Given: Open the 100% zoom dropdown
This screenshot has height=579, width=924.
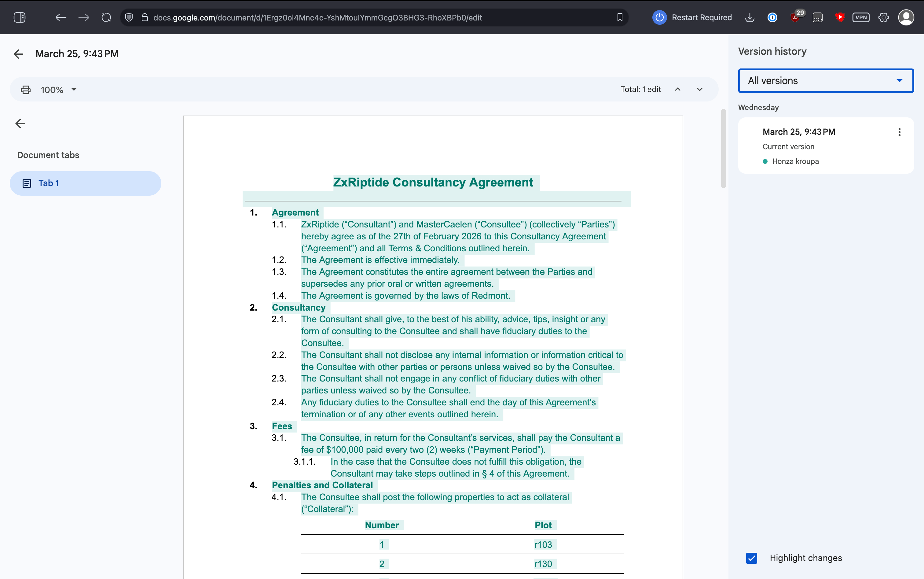Looking at the screenshot, I should click(x=58, y=90).
